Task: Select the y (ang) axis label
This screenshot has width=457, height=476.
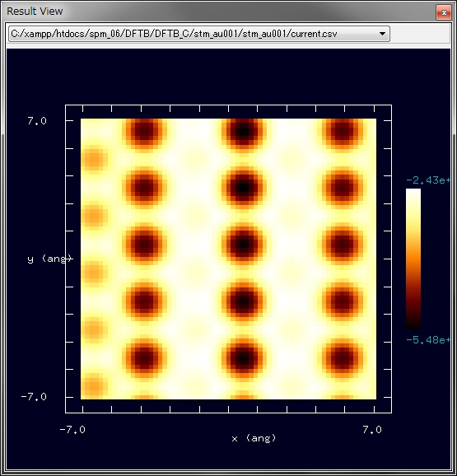Action: click(49, 259)
